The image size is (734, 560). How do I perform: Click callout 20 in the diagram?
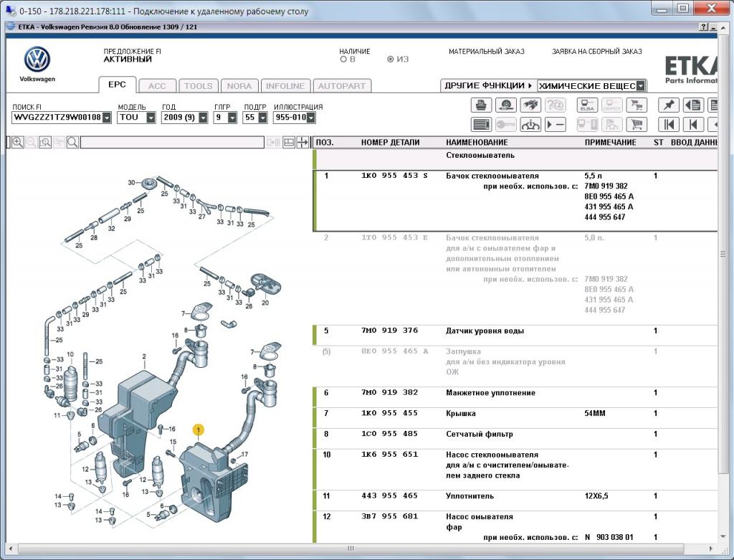265,303
